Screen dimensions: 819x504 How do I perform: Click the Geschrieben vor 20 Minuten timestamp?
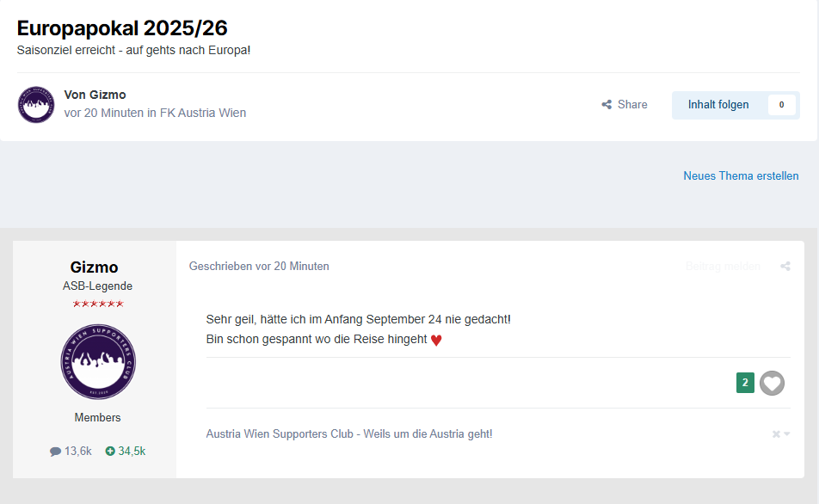[259, 267]
